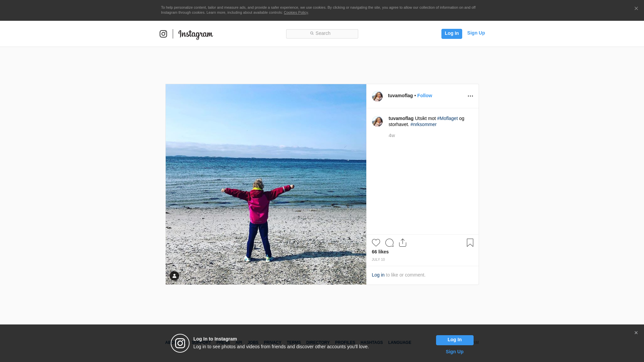Click the Instagram wordmark logo
Viewport: 644px width, 362px height.
pos(196,34)
